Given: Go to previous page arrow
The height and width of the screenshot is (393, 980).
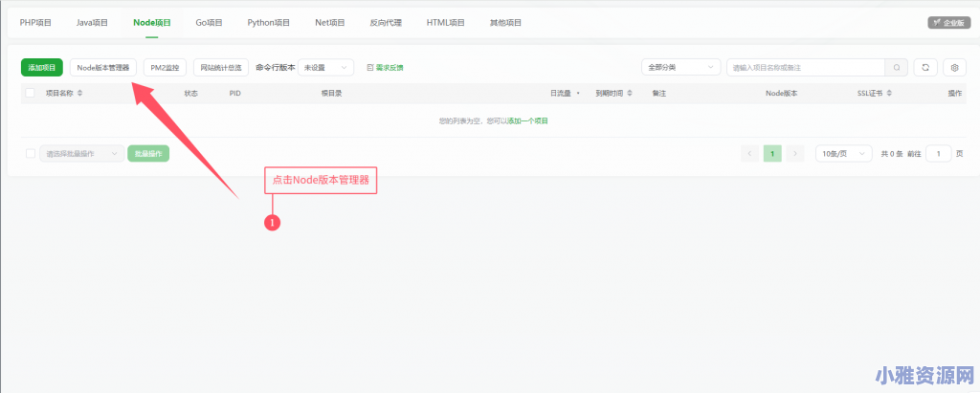Looking at the screenshot, I should tap(750, 154).
